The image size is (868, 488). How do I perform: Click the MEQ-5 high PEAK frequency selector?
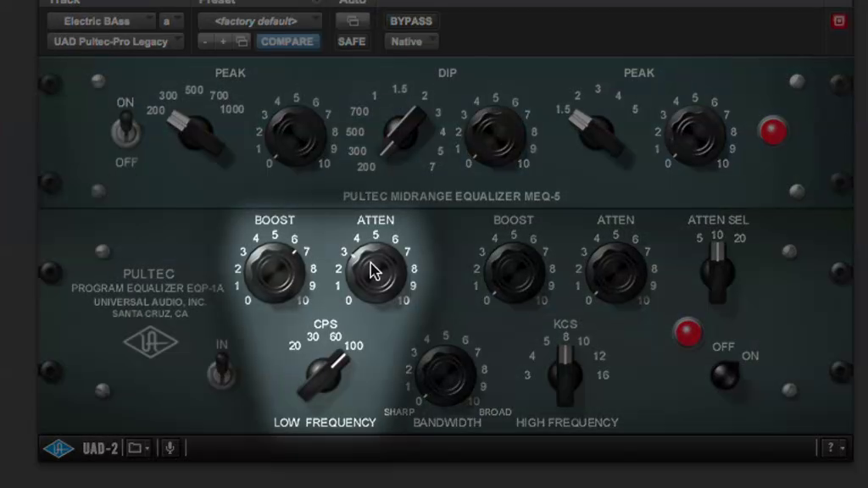[597, 133]
